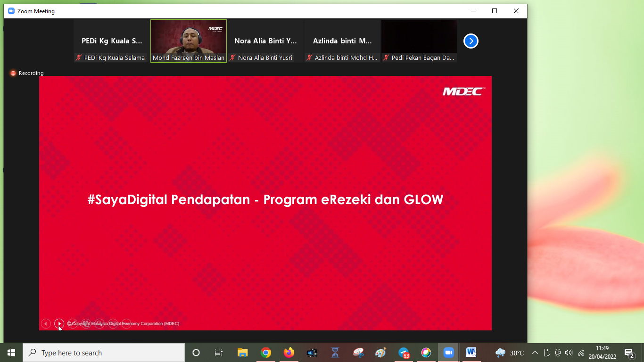Open Telegram with the 63 badge
Screen dimensions: 644x362
404,353
